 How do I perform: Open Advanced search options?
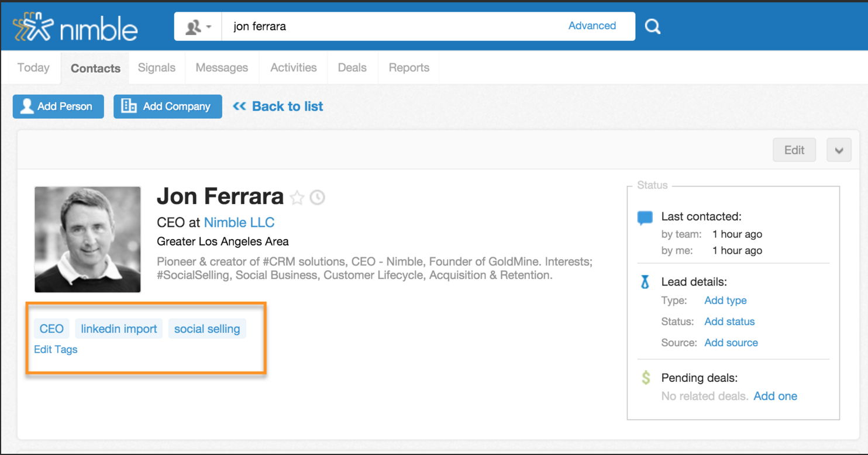pos(592,26)
